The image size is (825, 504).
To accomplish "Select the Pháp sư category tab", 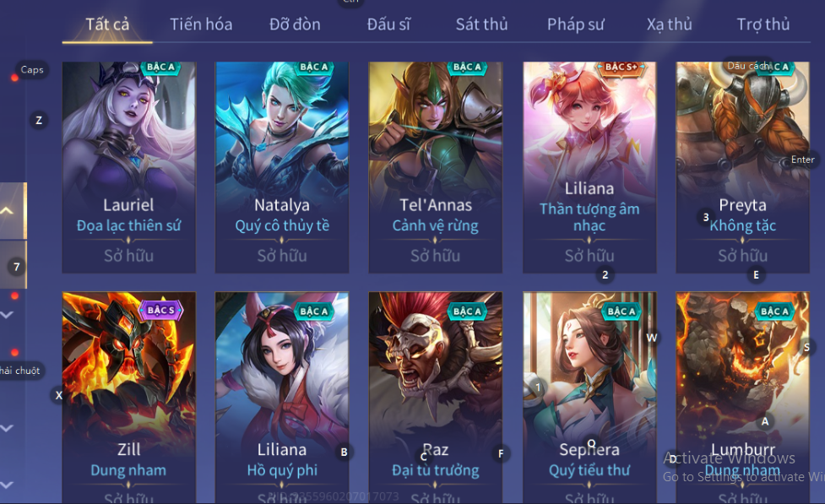I will (x=576, y=24).
